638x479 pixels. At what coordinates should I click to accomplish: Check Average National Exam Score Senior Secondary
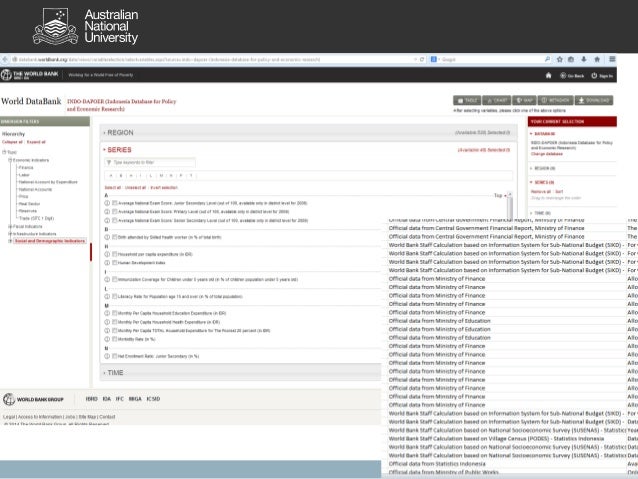(x=115, y=221)
